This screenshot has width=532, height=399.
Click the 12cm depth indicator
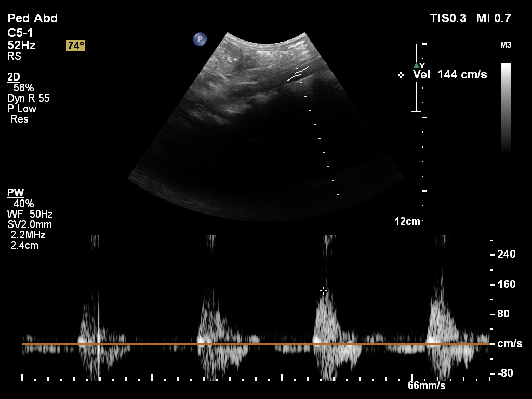click(x=407, y=221)
